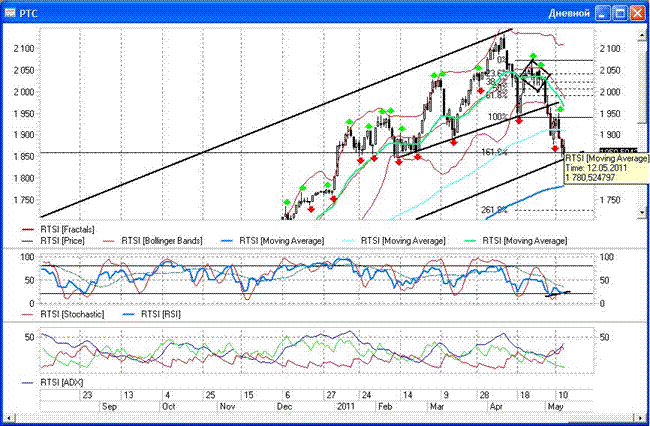Click the tooltip line Time: 12.05.2011
The width and height of the screenshot is (650, 426).
point(596,168)
